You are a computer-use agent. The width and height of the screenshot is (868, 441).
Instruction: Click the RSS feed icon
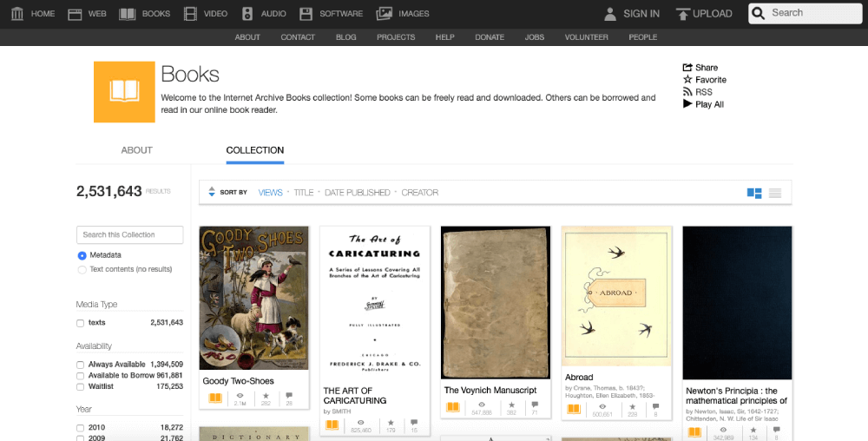687,92
